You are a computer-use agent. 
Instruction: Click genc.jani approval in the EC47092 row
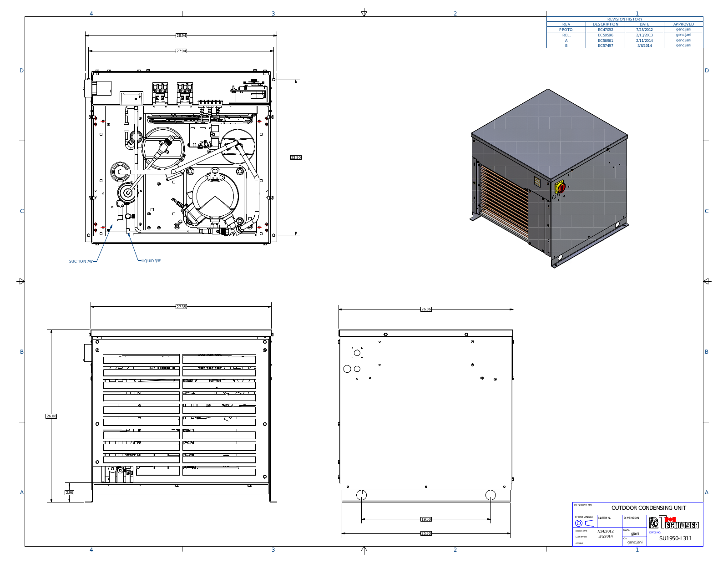[x=683, y=30]
